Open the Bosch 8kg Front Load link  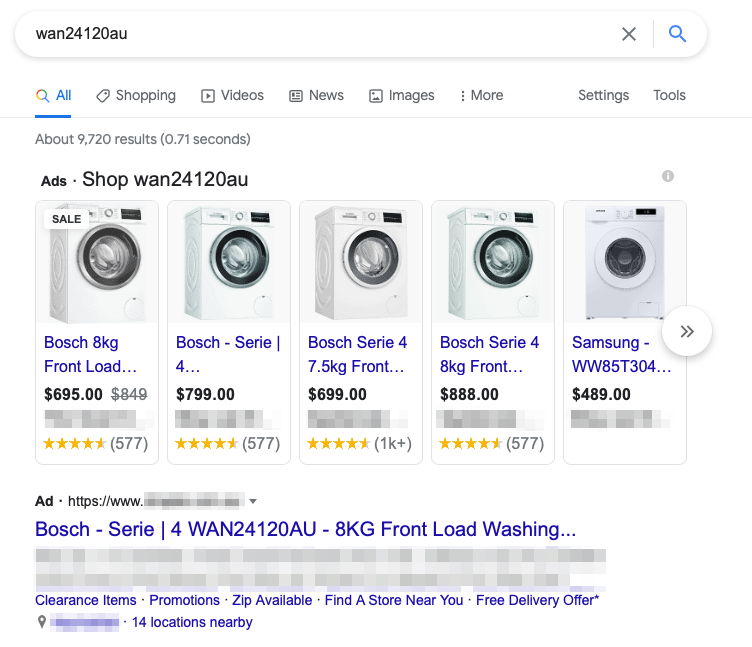point(91,354)
